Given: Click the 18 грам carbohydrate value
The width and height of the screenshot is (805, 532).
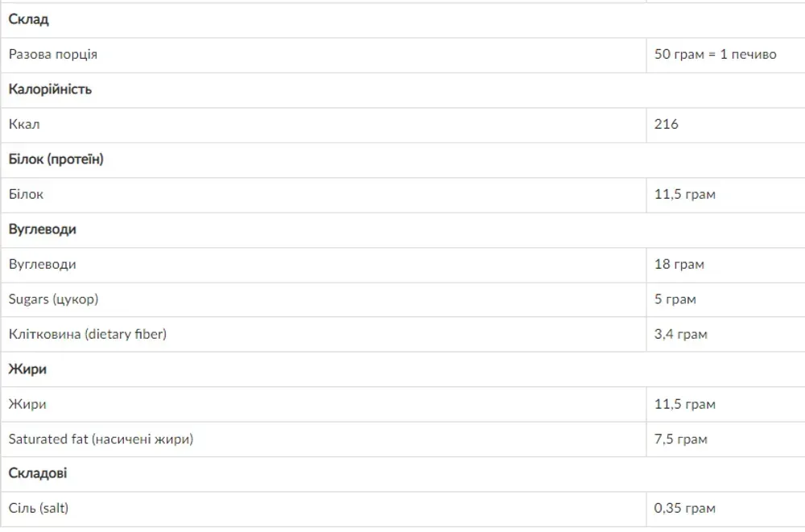Looking at the screenshot, I should pyautogui.click(x=679, y=264).
